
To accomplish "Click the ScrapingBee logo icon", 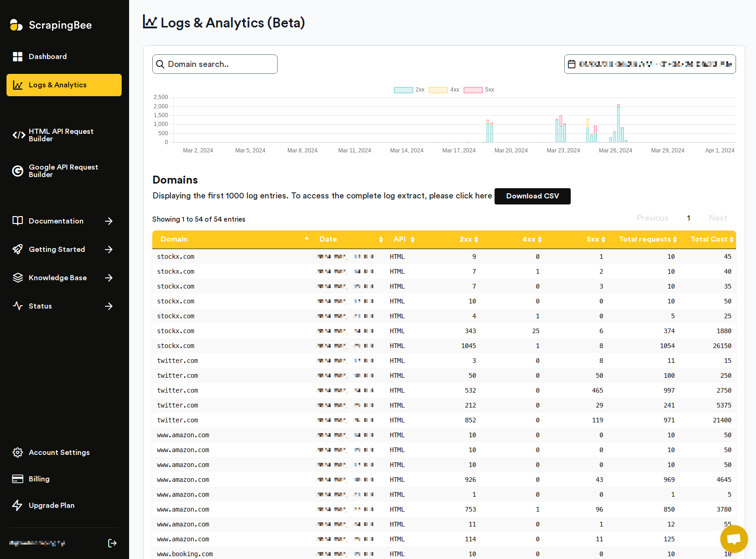I will tap(16, 25).
